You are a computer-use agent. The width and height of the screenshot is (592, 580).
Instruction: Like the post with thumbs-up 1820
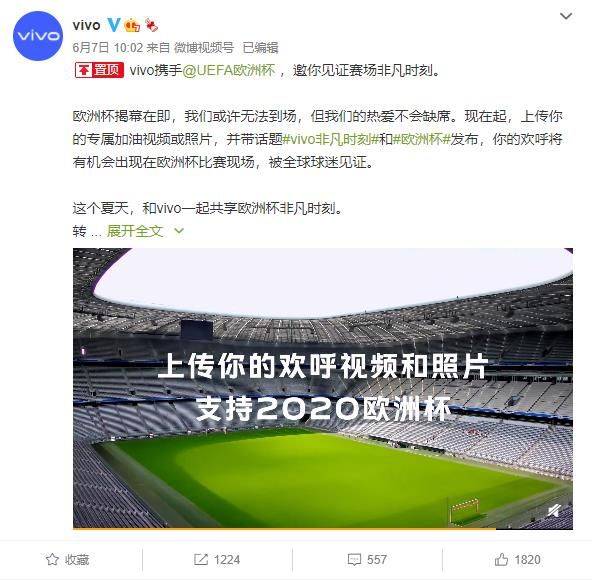pos(501,559)
